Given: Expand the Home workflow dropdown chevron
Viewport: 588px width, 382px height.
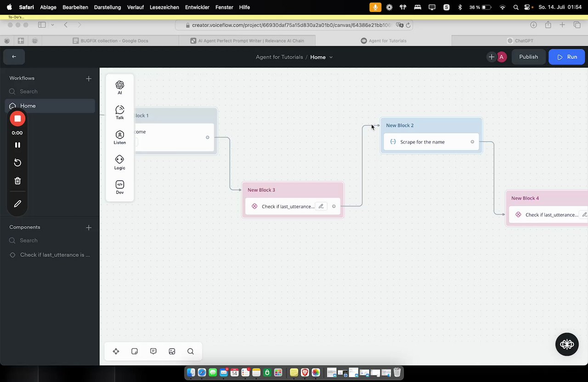Looking at the screenshot, I should point(331,57).
